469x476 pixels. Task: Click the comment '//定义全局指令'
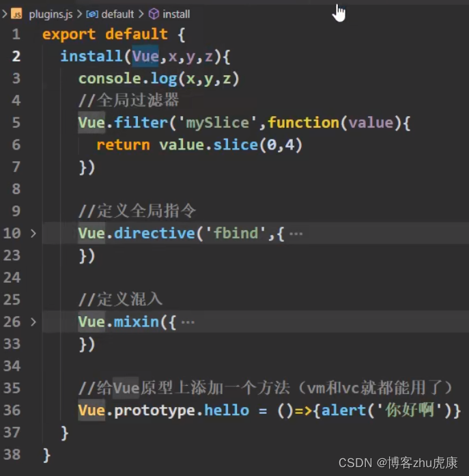click(137, 211)
